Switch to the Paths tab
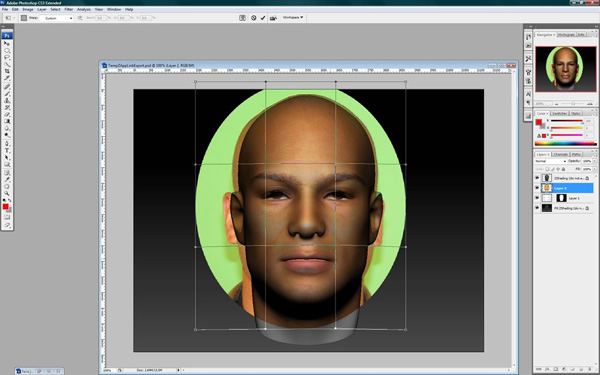Image resolution: width=600 pixels, height=375 pixels. 576,154
